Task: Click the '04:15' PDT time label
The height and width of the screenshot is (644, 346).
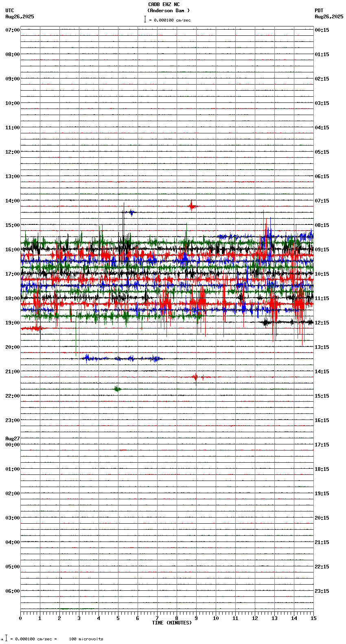Action: pos(322,128)
